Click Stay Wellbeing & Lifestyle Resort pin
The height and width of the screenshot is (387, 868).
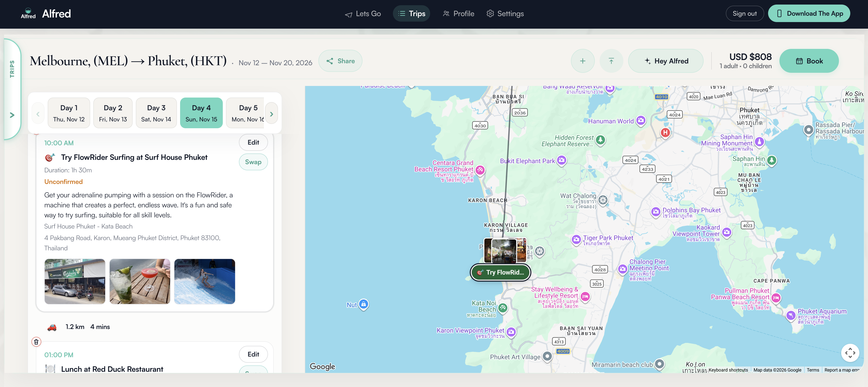pyautogui.click(x=585, y=297)
